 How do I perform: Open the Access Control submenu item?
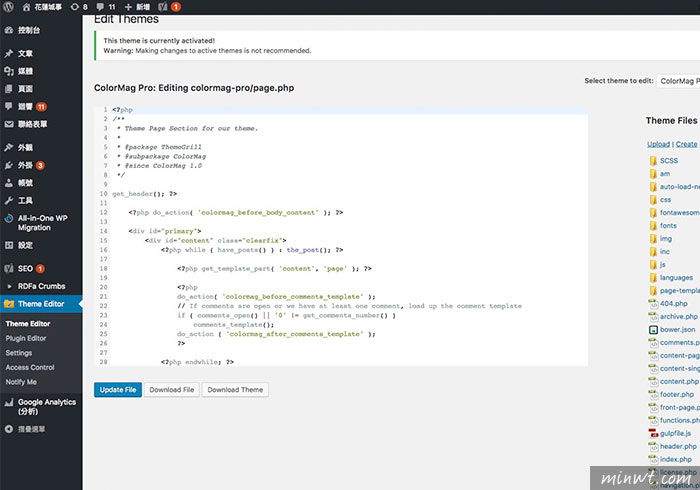30,367
